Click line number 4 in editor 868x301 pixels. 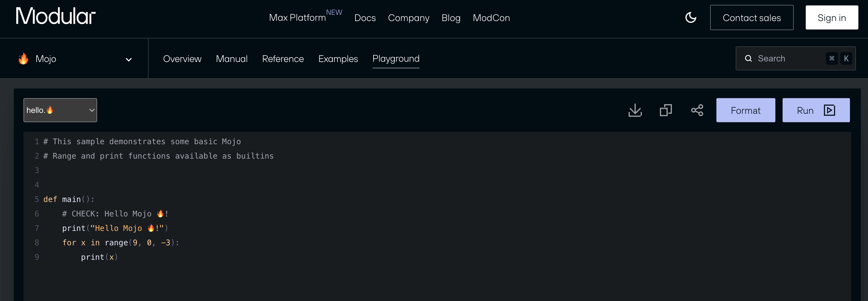[37, 185]
